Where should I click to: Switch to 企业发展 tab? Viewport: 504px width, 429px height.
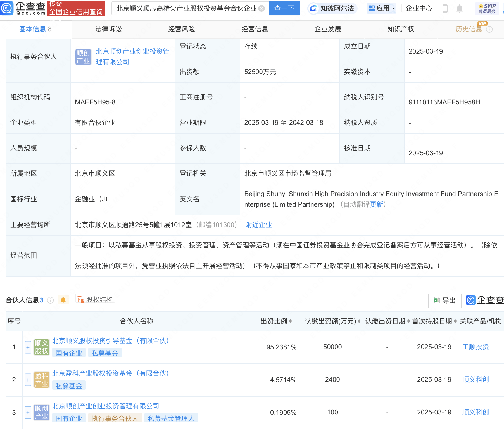click(328, 29)
